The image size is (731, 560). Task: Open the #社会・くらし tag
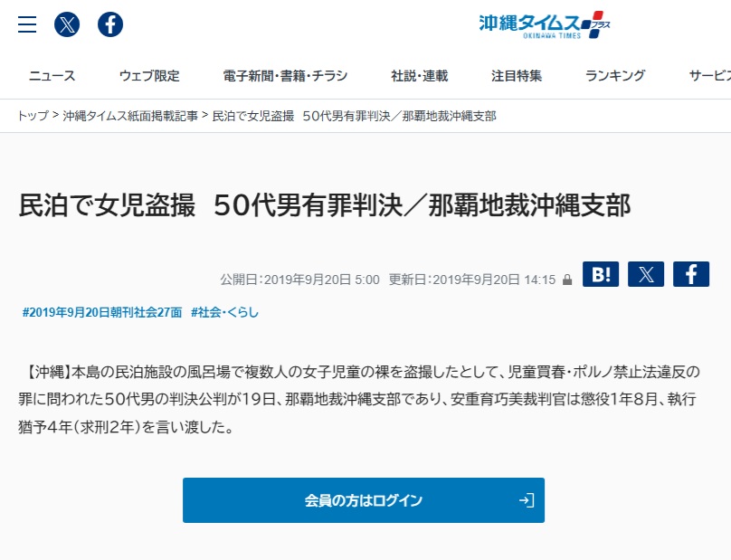pos(224,312)
